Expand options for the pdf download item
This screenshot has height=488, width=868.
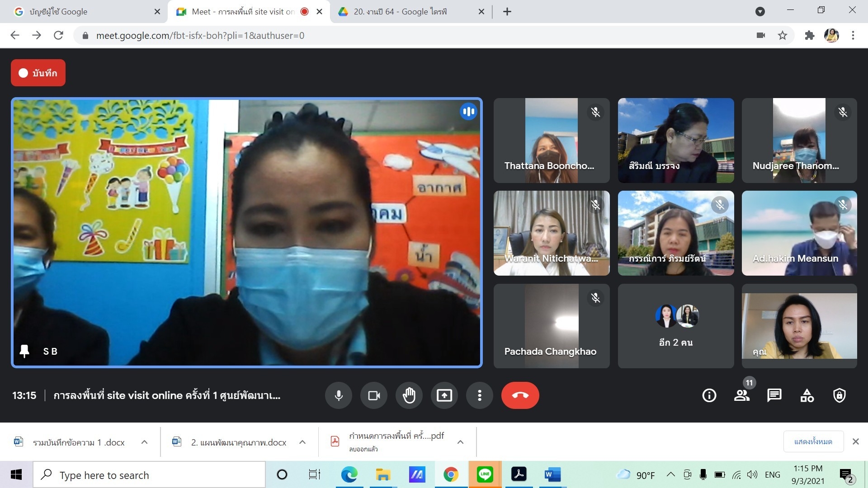pyautogui.click(x=460, y=442)
